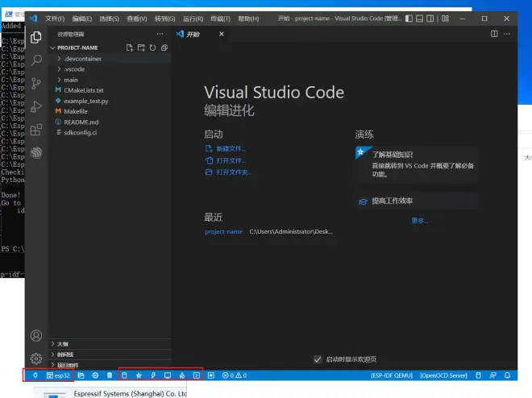The width and height of the screenshot is (532, 398).
Task: Click the 打开文件夹 link
Action: tap(234, 172)
